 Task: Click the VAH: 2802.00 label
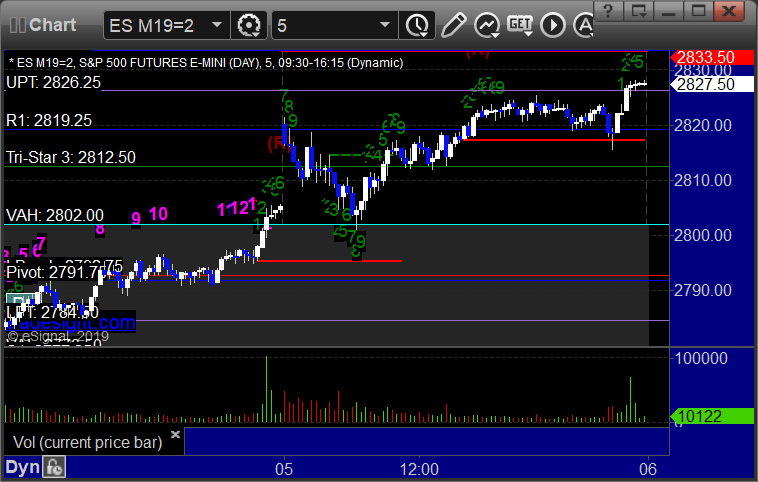(55, 215)
